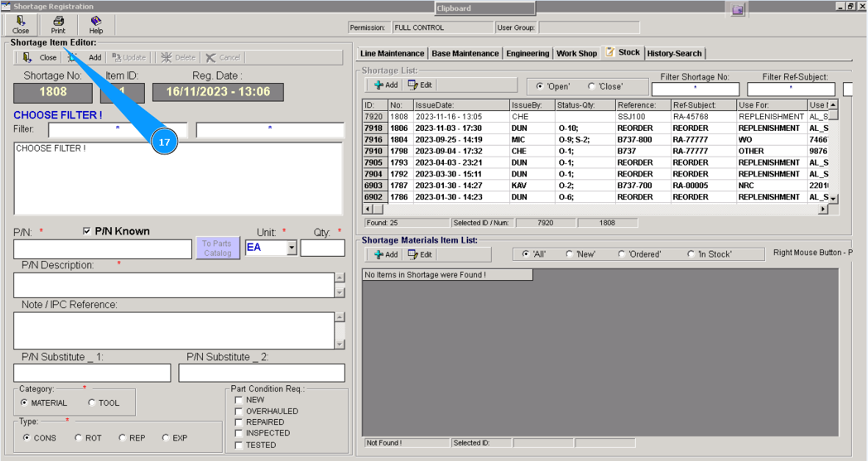Click the To Parts Catalog button
Image resolution: width=868 pixels, height=461 pixels.
coord(217,248)
